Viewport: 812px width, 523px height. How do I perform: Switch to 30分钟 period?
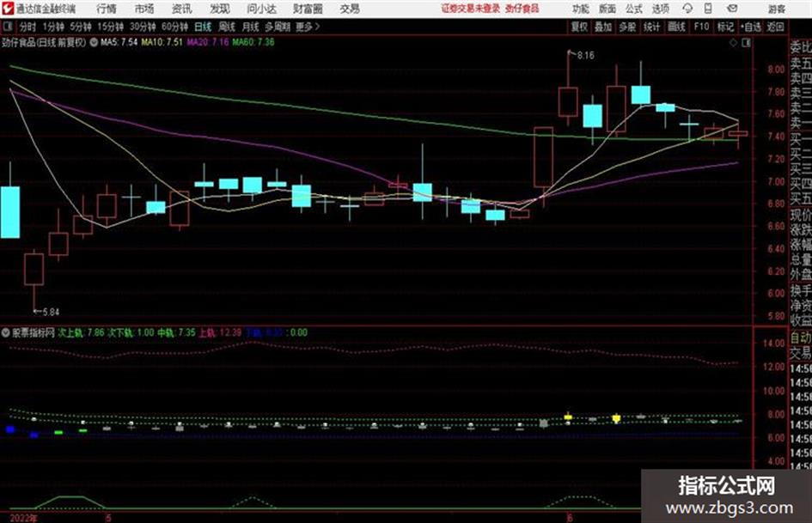click(143, 27)
